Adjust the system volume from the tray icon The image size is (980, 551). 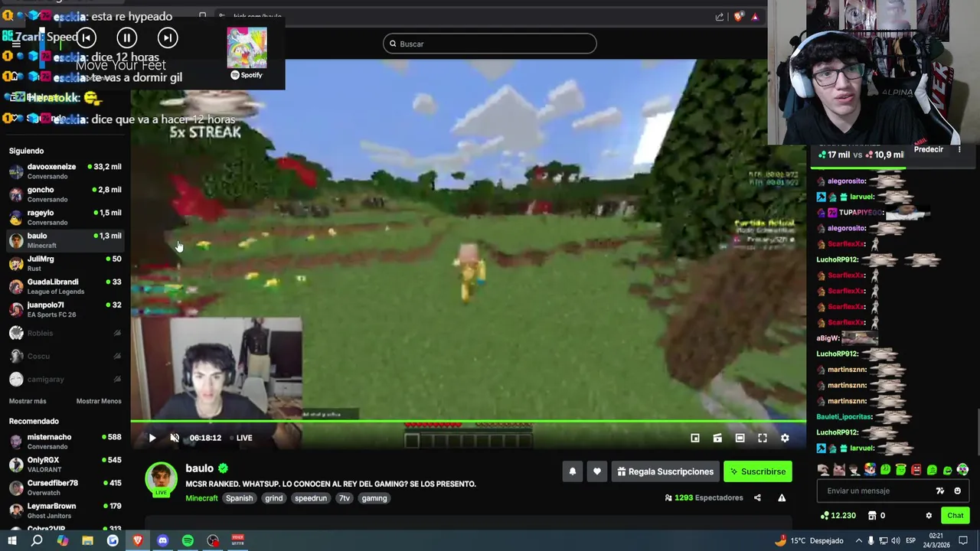[x=896, y=540]
